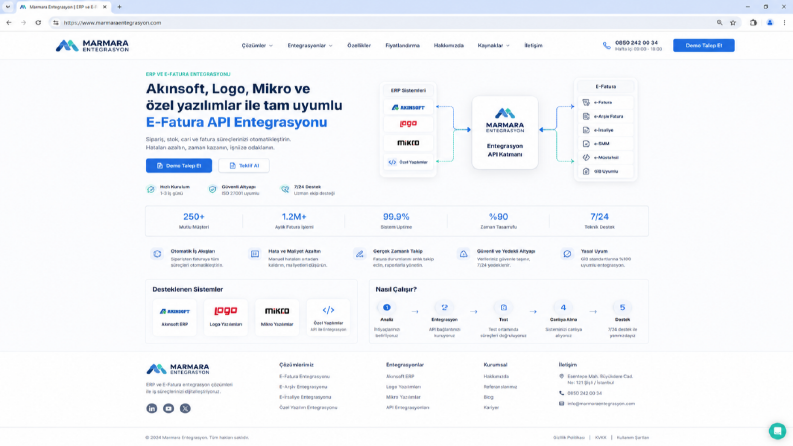
Task: Click the GİB Uyumlu icon in E-Fatura panel
Action: point(586,171)
